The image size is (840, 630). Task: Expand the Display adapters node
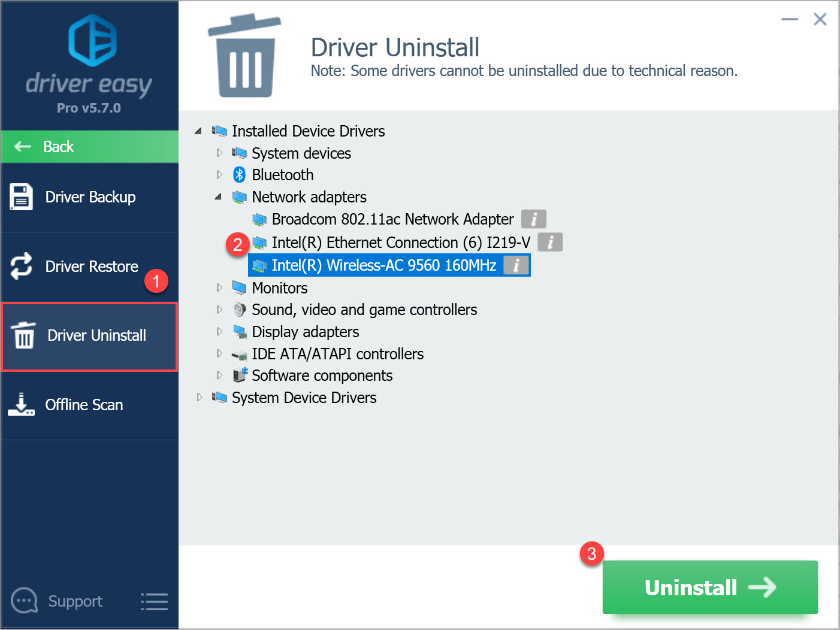tap(219, 331)
